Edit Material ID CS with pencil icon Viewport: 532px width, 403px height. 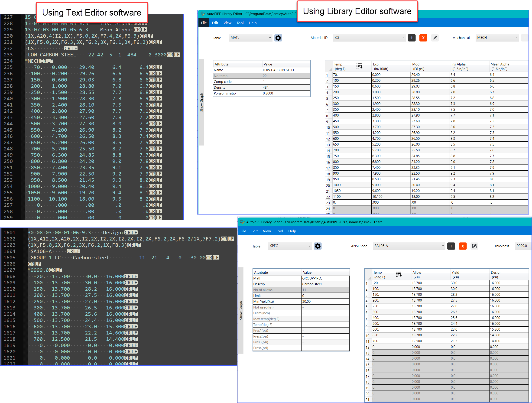435,38
